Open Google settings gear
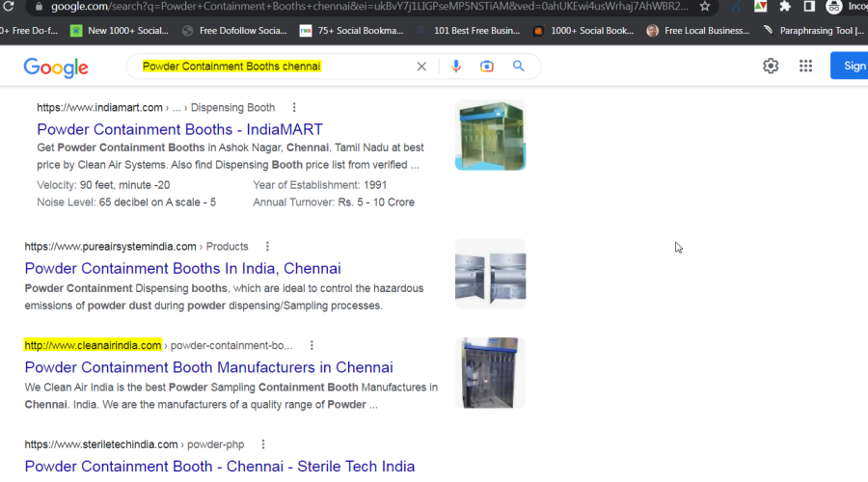Viewport: 868px width, 482px height. [x=771, y=66]
